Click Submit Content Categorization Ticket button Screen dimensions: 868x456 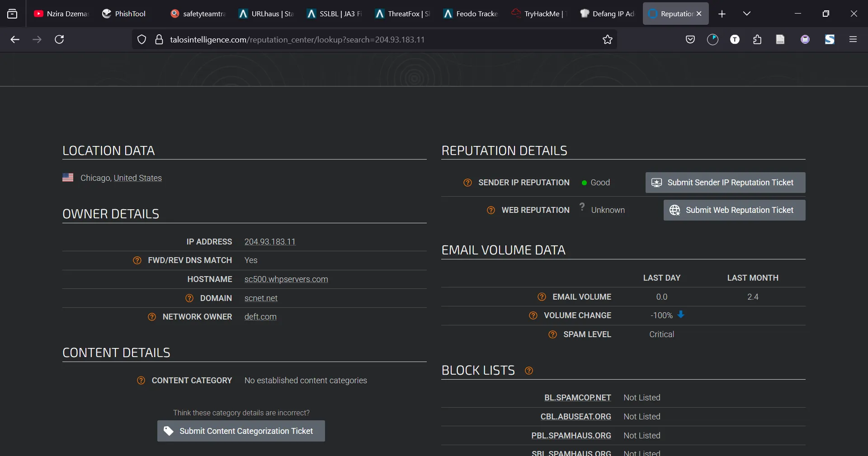click(x=241, y=431)
